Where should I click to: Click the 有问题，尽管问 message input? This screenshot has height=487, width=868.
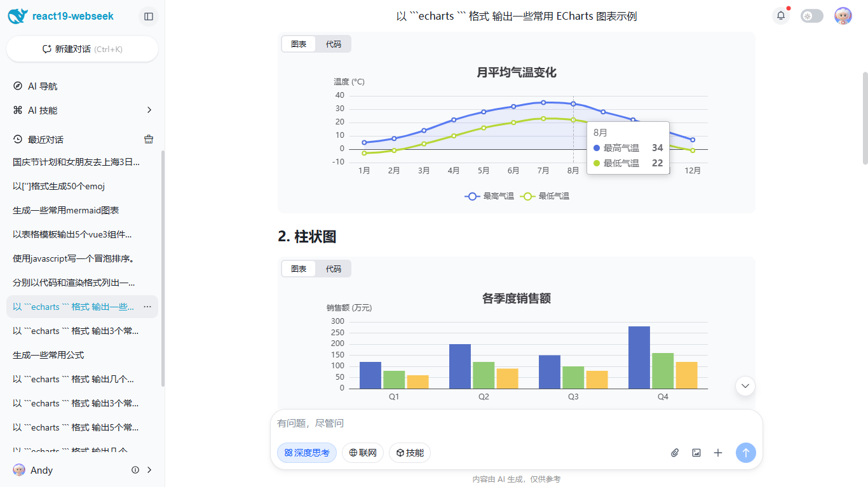click(516, 424)
